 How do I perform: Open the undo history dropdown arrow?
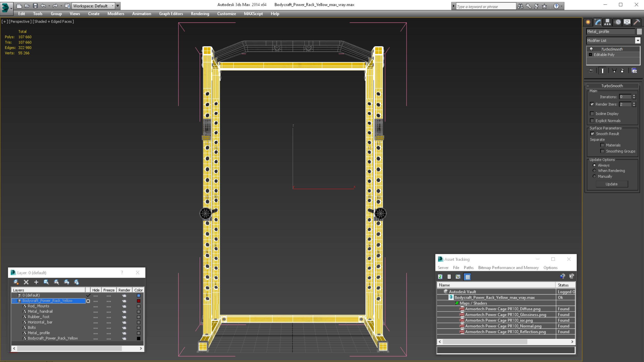click(49, 6)
